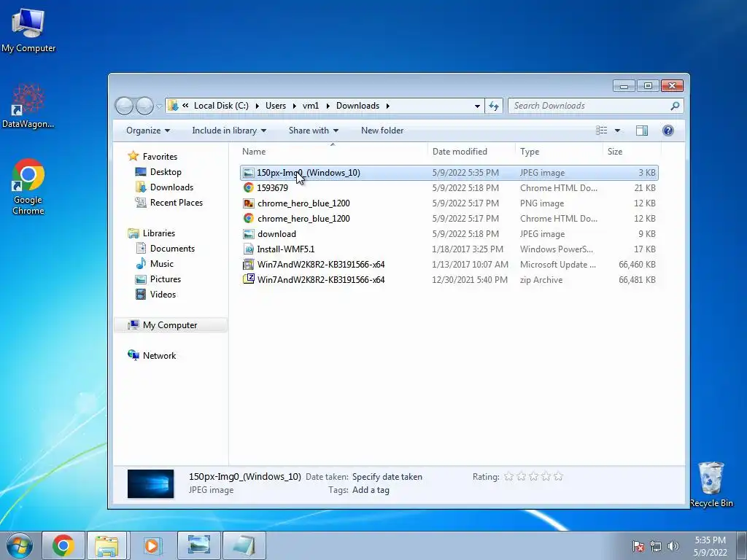Open the Help question mark icon
Viewport: 747px width, 560px height.
pyautogui.click(x=668, y=131)
